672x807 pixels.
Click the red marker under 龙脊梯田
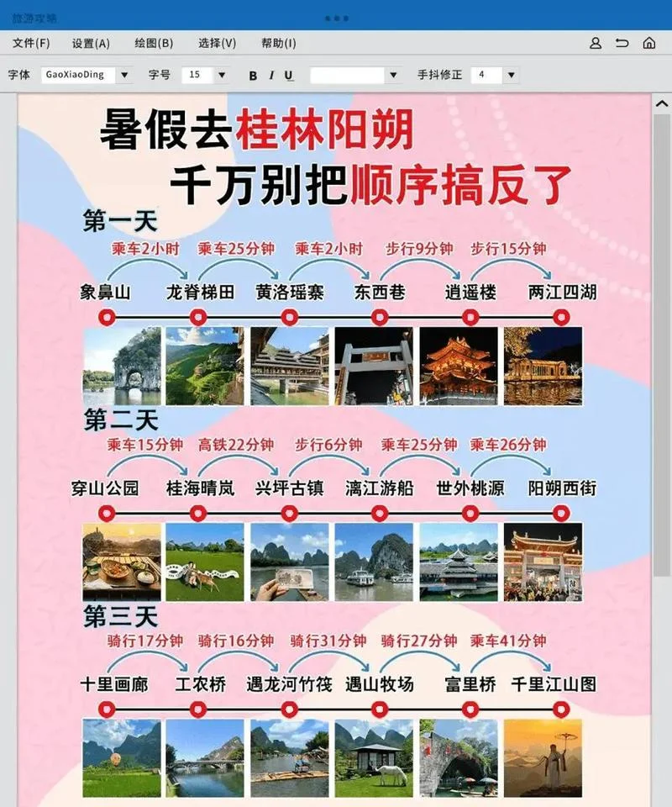(x=198, y=317)
